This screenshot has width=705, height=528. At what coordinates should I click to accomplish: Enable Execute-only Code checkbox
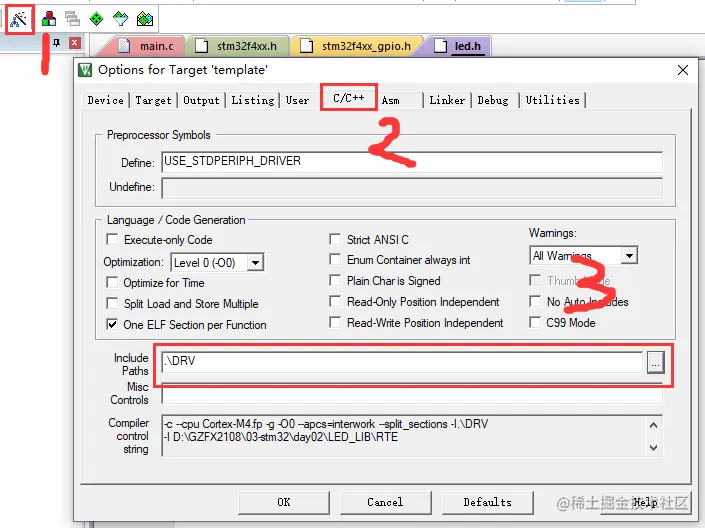pos(112,239)
